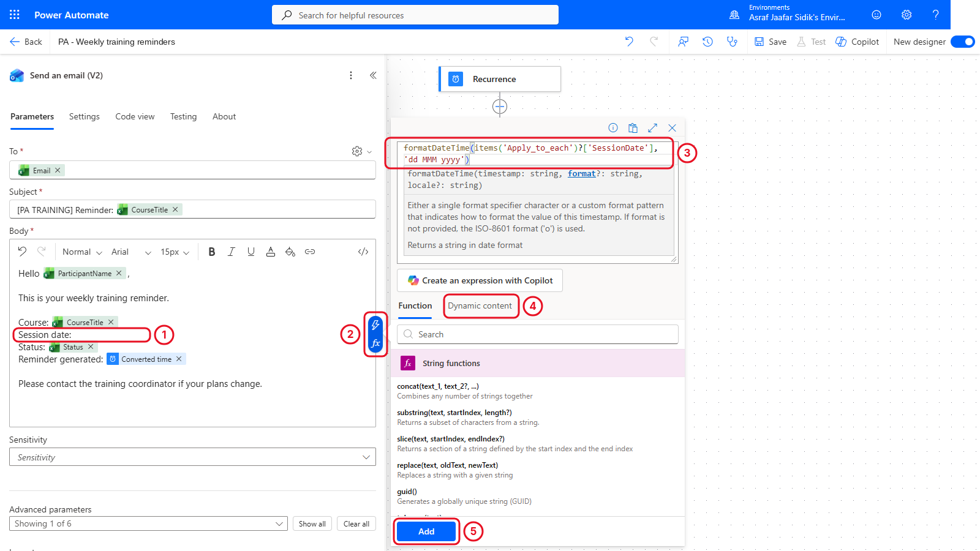980x551 pixels.
Task: Click the Show all button
Action: (x=312, y=523)
